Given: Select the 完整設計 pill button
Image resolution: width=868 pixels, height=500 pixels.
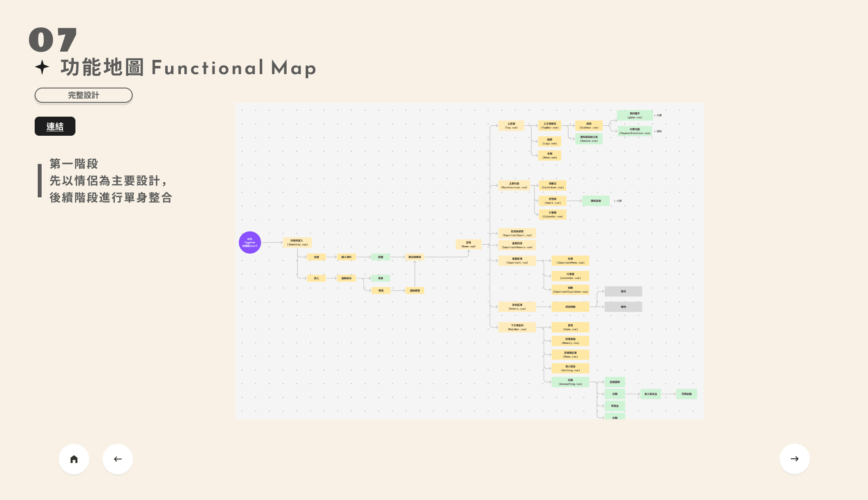Looking at the screenshot, I should pos(84,95).
